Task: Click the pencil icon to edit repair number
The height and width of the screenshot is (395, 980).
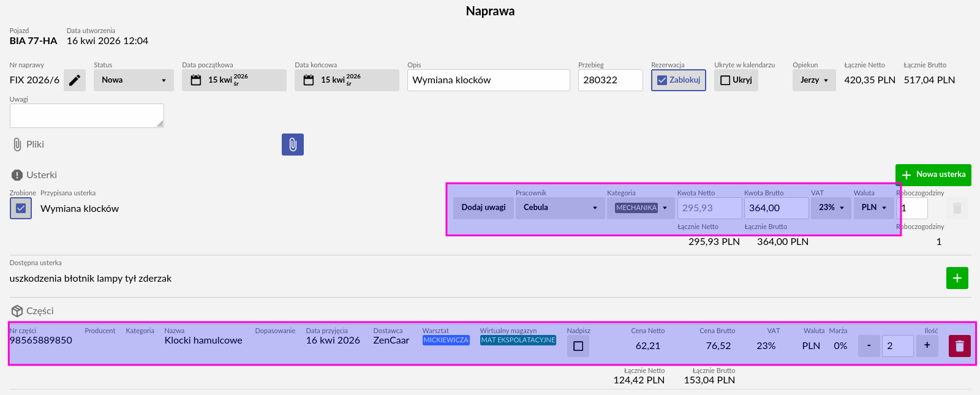Action: point(75,80)
